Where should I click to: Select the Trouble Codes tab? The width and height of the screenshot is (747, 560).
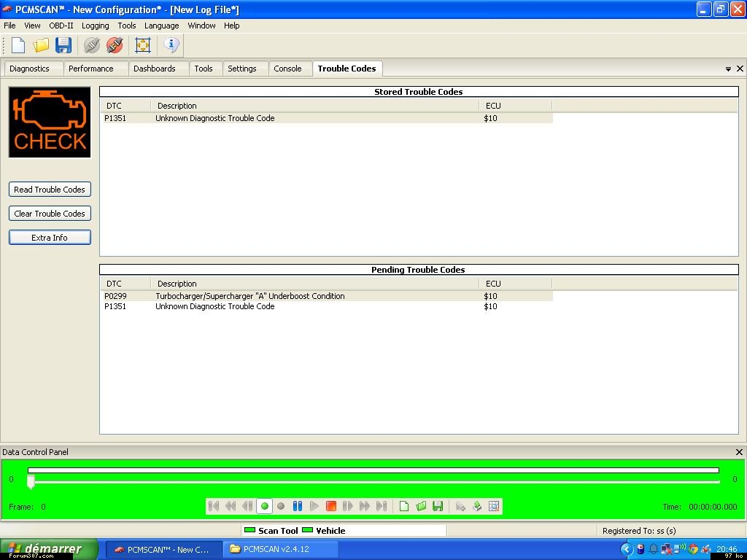347,69
